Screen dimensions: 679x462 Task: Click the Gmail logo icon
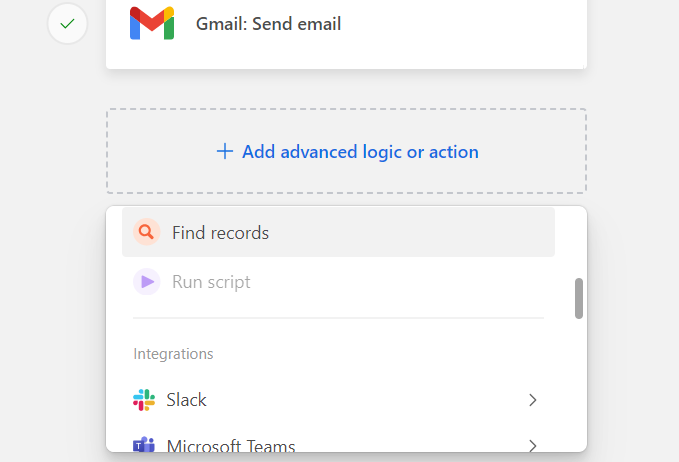click(x=152, y=23)
